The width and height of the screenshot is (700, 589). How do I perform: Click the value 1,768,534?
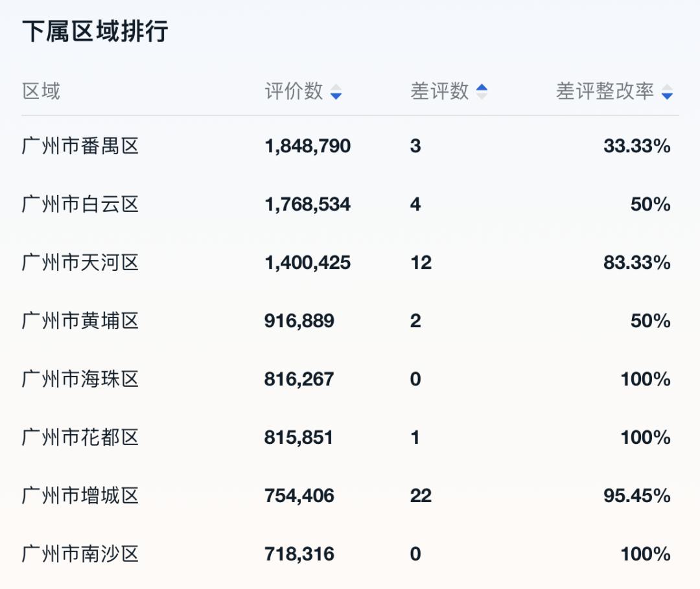[308, 205]
